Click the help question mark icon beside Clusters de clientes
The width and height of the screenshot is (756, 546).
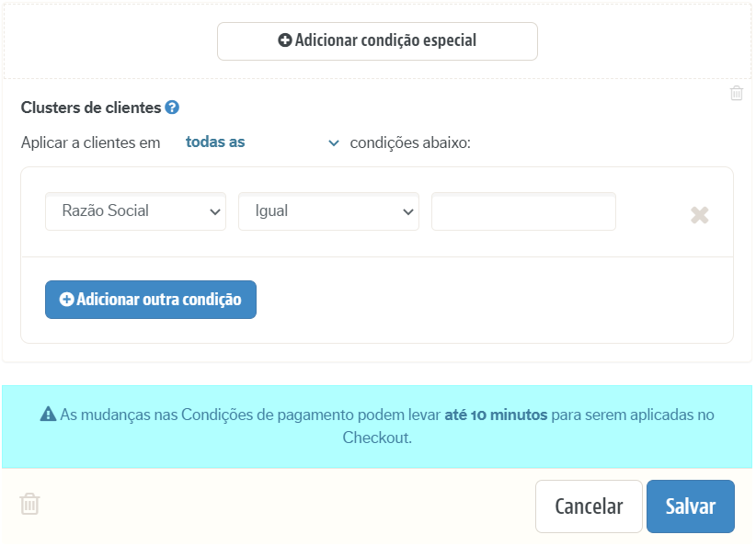[x=170, y=108]
